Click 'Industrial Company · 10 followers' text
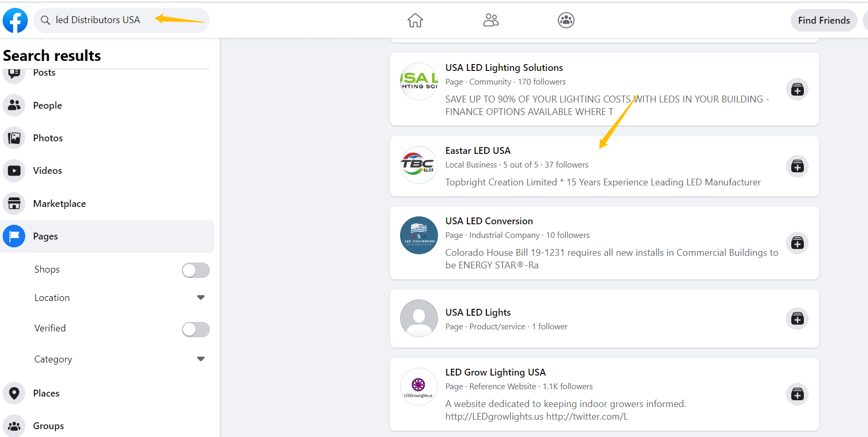 click(x=529, y=235)
